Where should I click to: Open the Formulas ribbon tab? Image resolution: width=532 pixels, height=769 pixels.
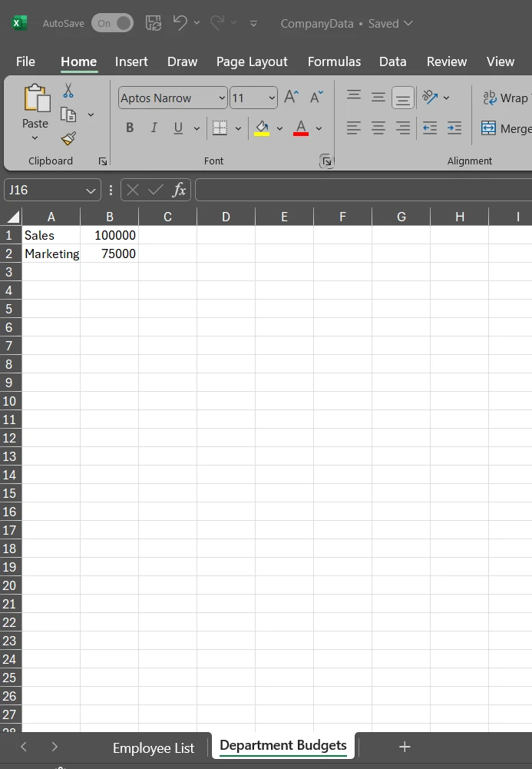(334, 61)
